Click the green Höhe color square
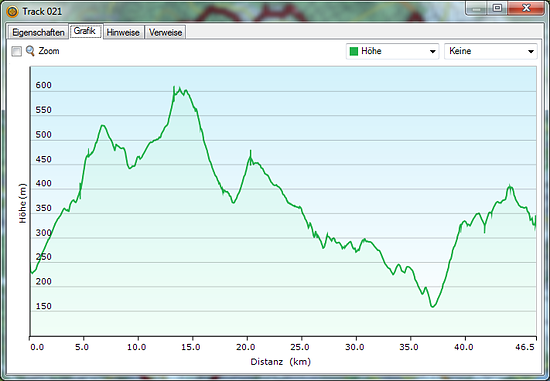Screen dimensions: 550x381 point(354,51)
